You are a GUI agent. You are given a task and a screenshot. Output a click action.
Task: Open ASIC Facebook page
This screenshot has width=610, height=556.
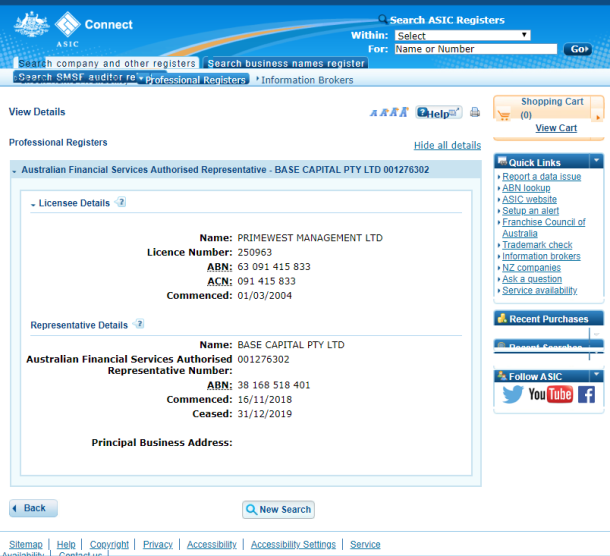click(x=586, y=395)
